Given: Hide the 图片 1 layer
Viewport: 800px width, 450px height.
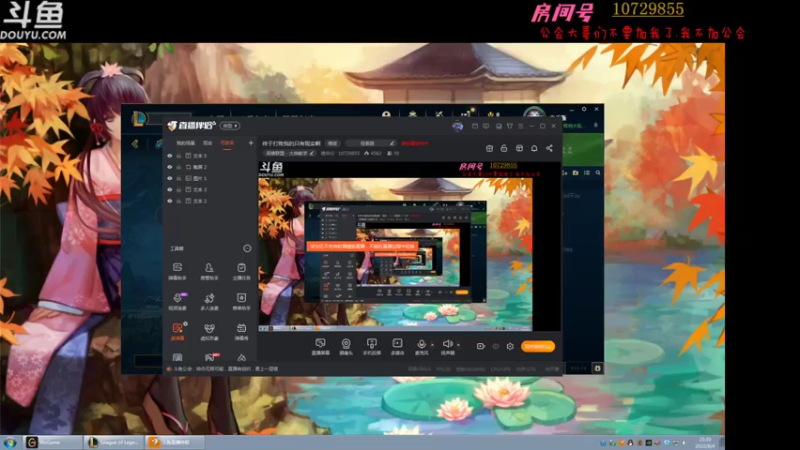Looking at the screenshot, I should click(169, 178).
